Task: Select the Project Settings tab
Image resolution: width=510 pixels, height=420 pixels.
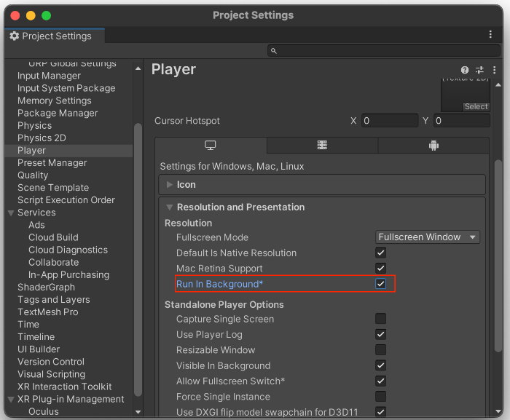Action: pos(55,36)
